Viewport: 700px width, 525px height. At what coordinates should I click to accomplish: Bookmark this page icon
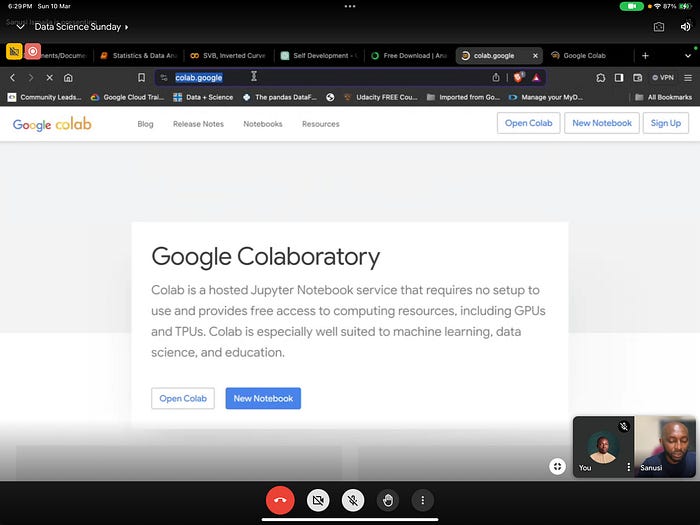point(141,78)
